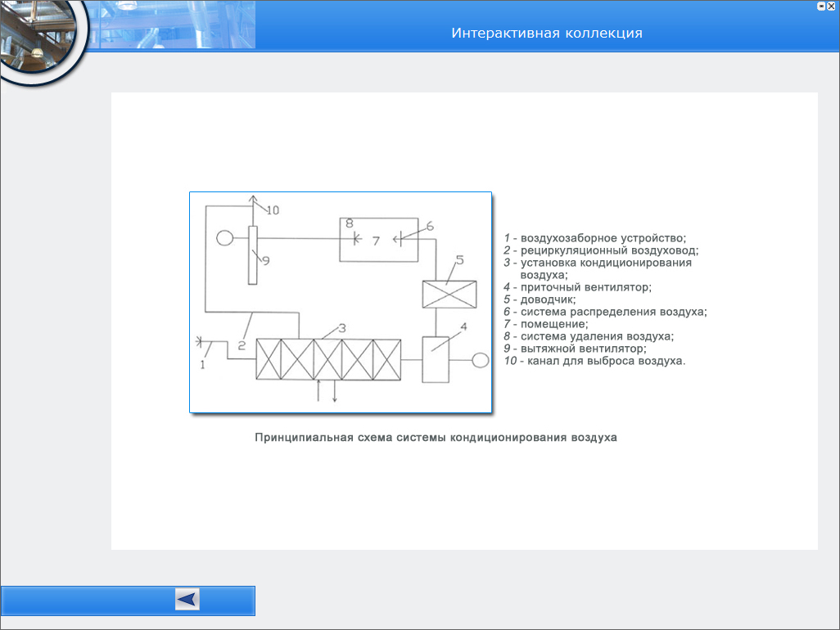Screen dimensions: 840x630
Task: Click the exhaust fan bar labeled 9
Action: point(253,254)
